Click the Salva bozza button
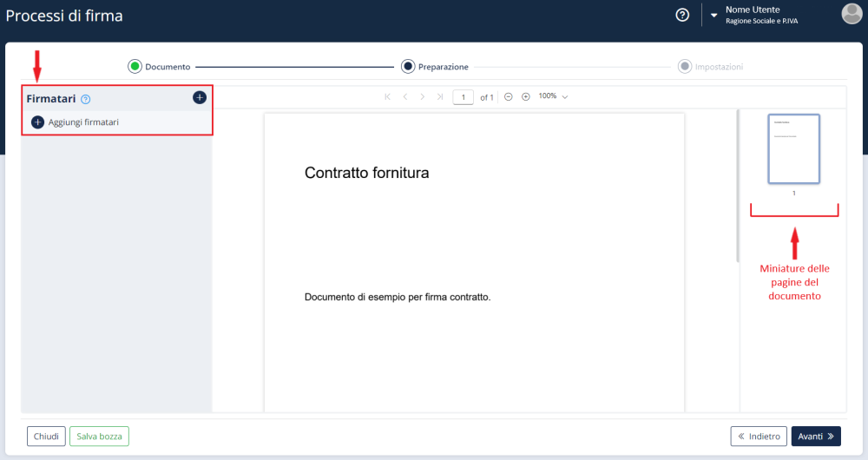 click(99, 437)
